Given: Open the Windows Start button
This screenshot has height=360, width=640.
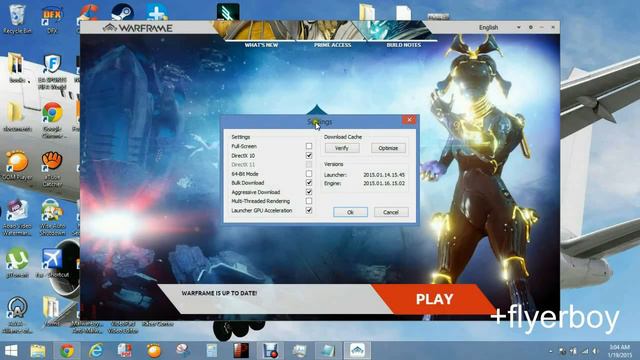Looking at the screenshot, I should point(11,351).
